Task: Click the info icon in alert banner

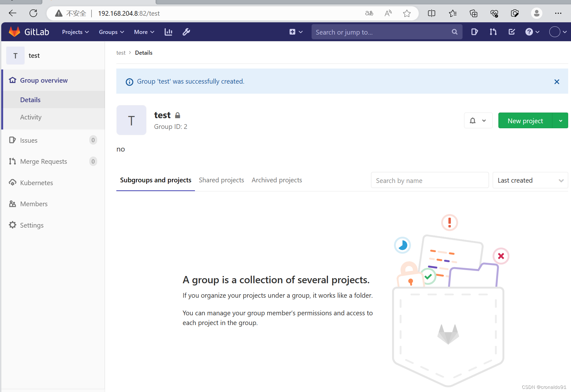Action: [x=130, y=82]
